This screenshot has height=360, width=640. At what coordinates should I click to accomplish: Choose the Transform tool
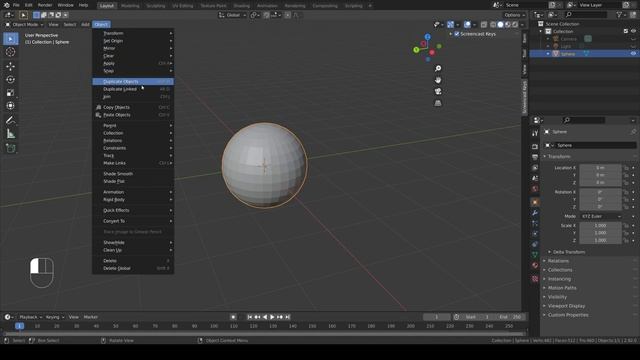pyautogui.click(x=11, y=106)
